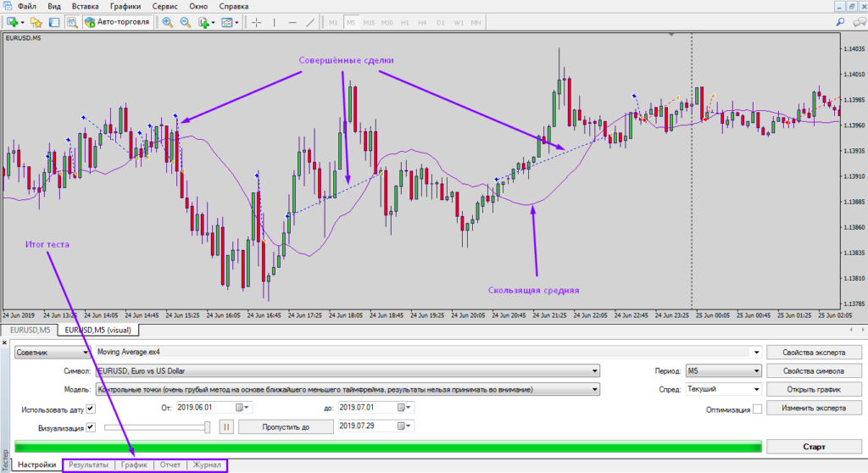Screen dimensions: 868x473
Task: Select the vertical line tool
Action: 274,22
